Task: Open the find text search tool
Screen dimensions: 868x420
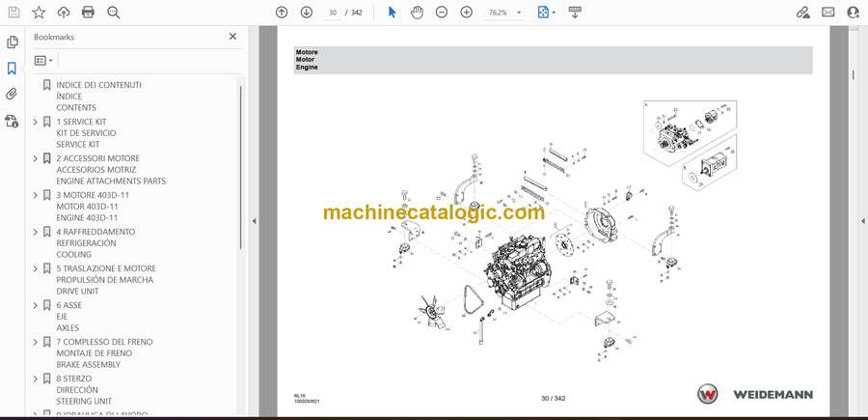Action: (x=114, y=13)
